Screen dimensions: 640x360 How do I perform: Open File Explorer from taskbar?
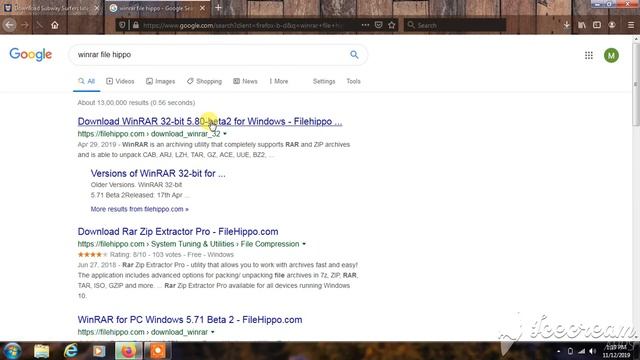coord(41,351)
